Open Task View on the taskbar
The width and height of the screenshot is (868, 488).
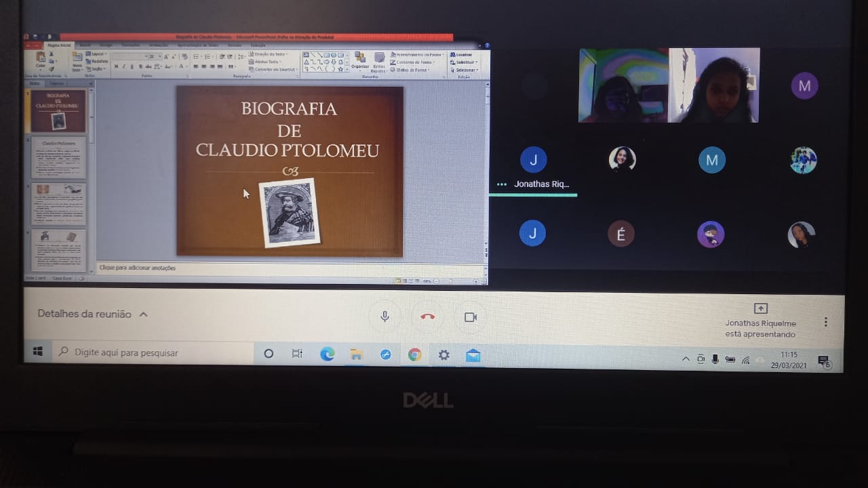[x=297, y=353]
